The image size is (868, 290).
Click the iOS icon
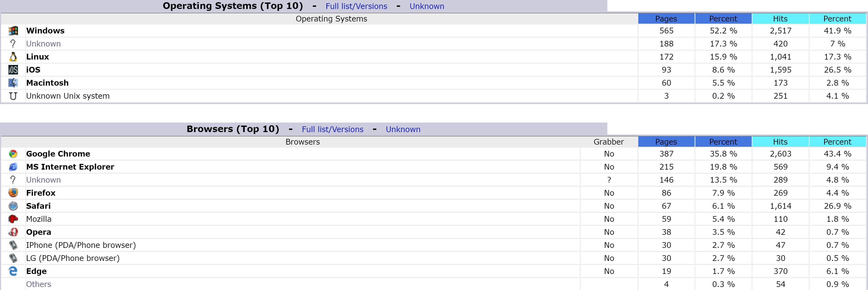point(13,70)
